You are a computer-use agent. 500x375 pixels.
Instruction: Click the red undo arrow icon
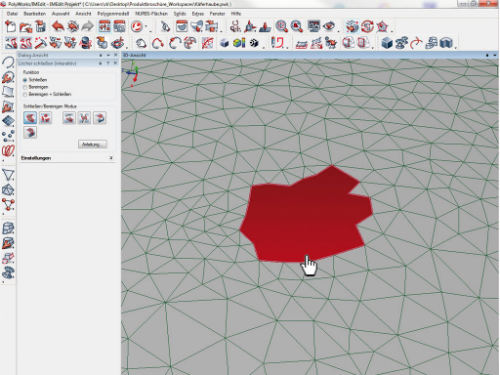point(58,26)
